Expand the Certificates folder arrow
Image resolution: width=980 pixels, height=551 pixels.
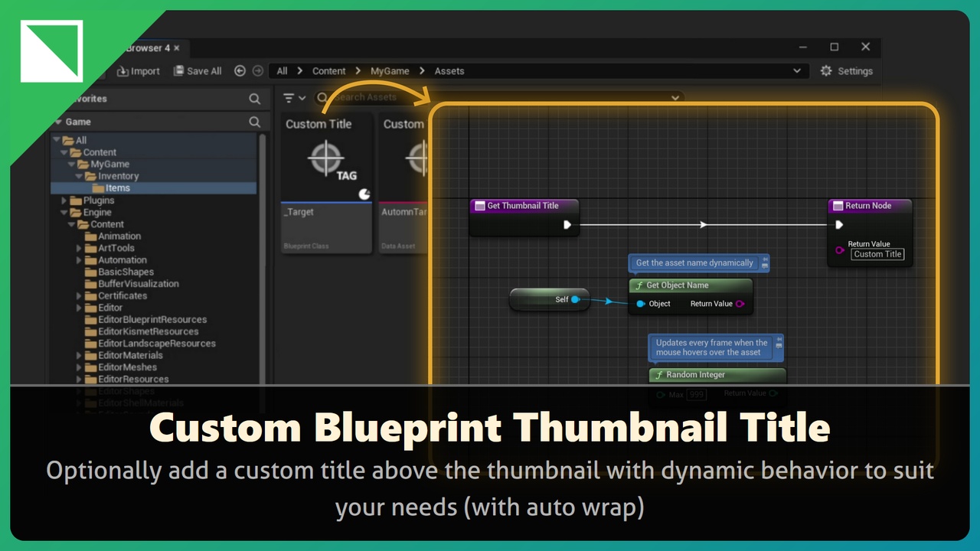point(79,295)
